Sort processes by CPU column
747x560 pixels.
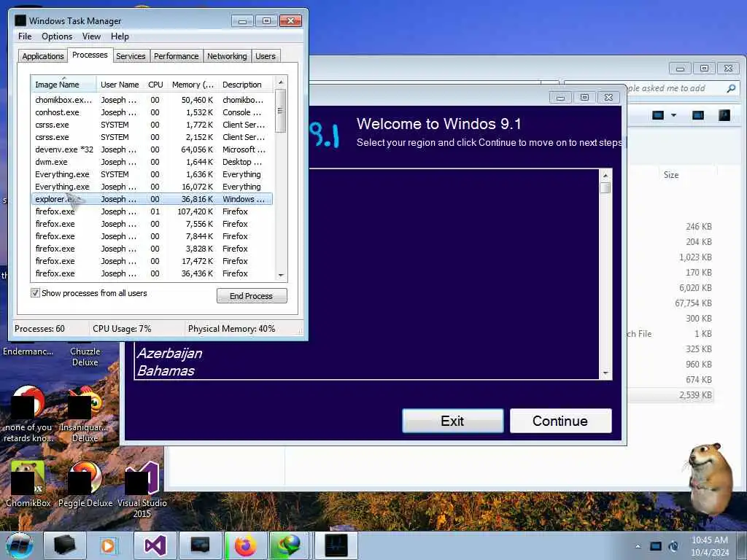(155, 85)
